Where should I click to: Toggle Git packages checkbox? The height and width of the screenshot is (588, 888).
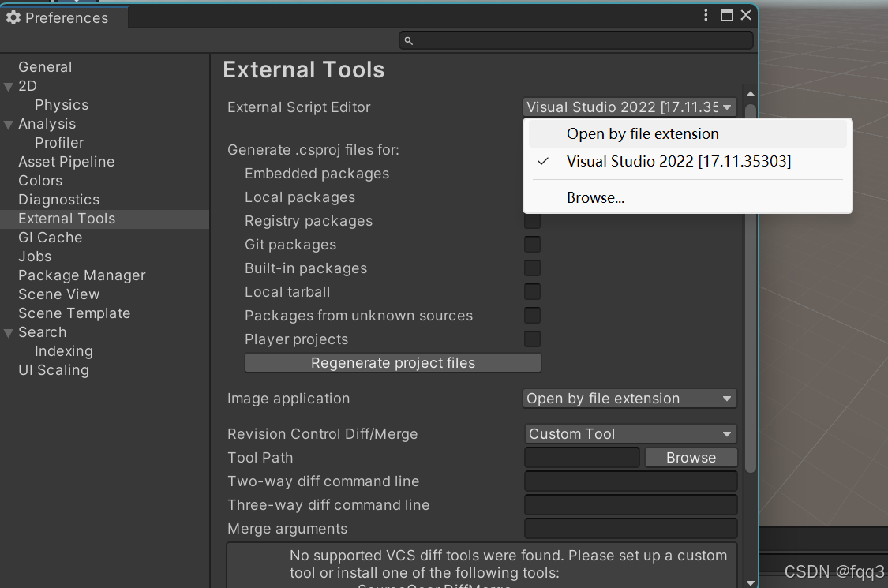[x=532, y=245]
